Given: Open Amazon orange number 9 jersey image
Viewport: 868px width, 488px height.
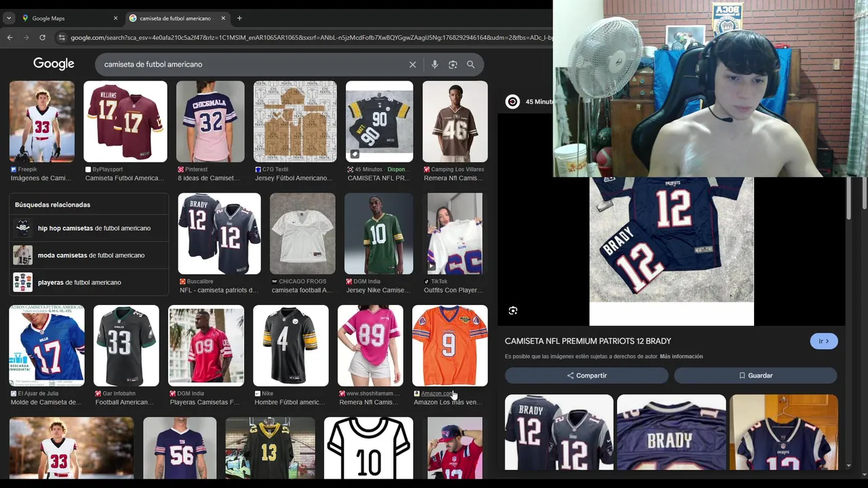Looking at the screenshot, I should point(450,346).
